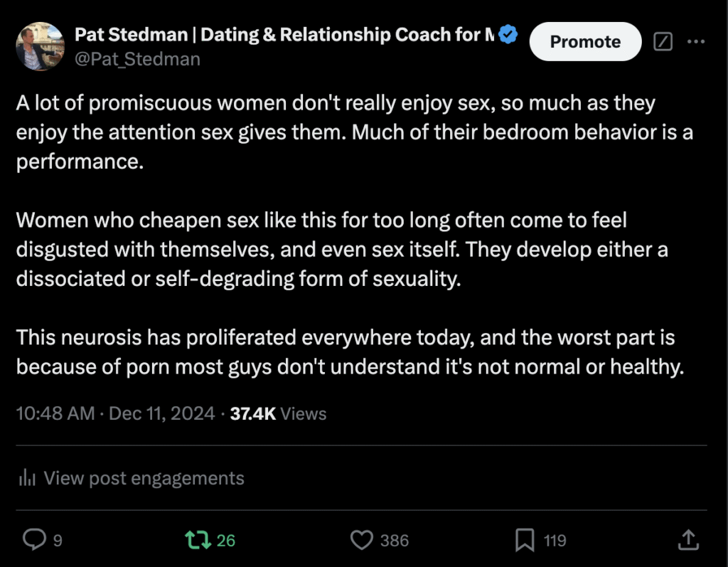The image size is (728, 567).
Task: Click the share upload arrow icon
Action: tap(688, 540)
